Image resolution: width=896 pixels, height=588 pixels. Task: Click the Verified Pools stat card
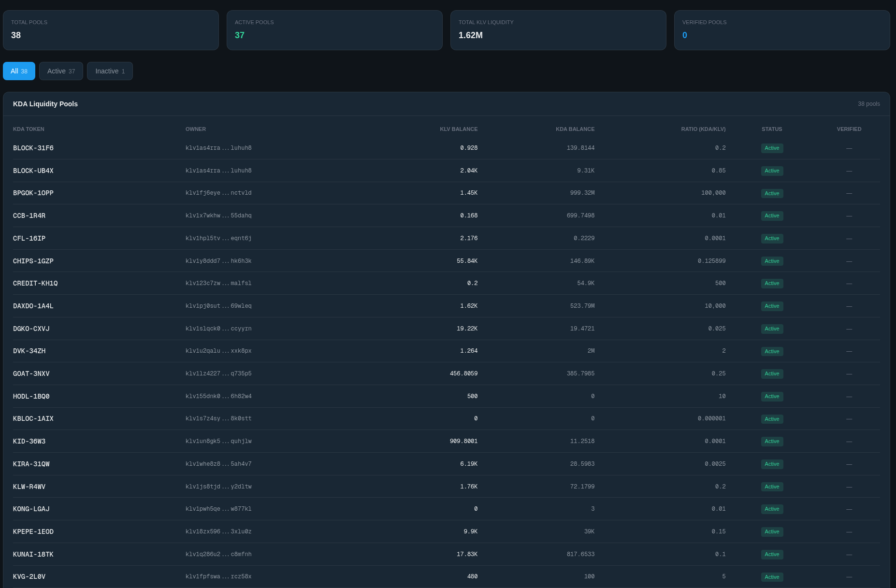(x=781, y=30)
